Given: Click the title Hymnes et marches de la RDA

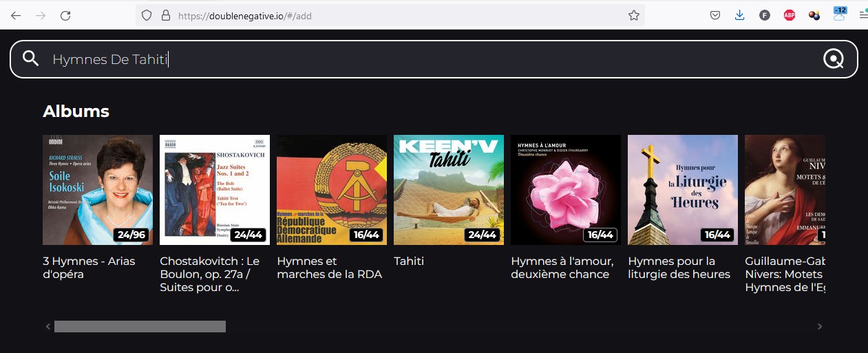Looking at the screenshot, I should point(329,268).
